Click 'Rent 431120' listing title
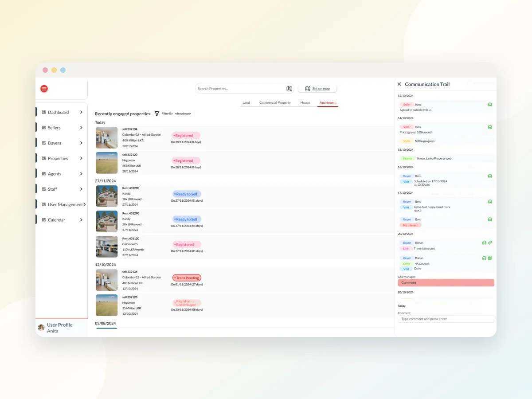Viewport: 532px width, 399px height. tap(131, 239)
